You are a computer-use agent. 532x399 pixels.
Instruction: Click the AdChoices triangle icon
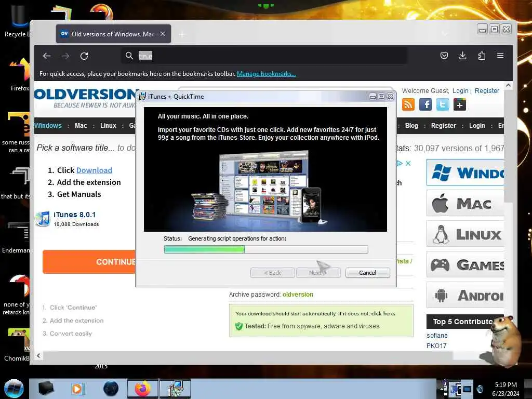click(x=400, y=164)
